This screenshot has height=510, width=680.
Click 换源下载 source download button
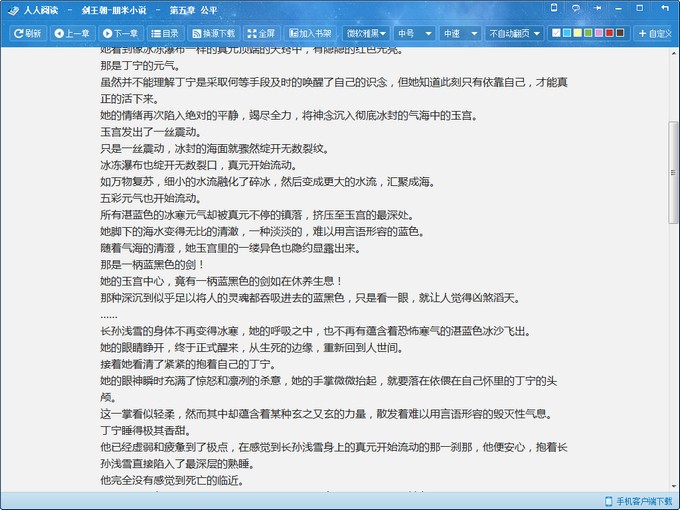point(214,33)
